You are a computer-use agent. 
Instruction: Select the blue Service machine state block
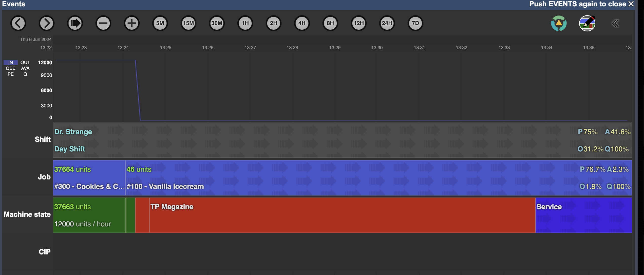583,215
